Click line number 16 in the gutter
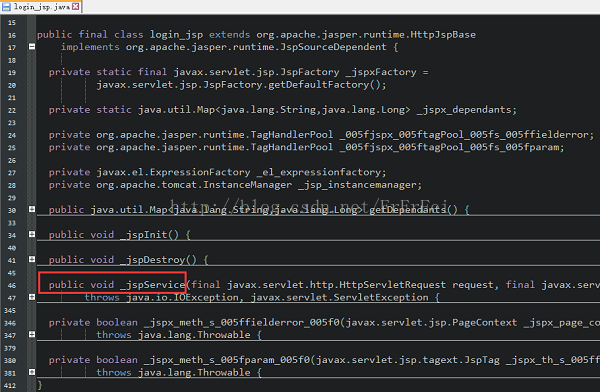 point(12,35)
